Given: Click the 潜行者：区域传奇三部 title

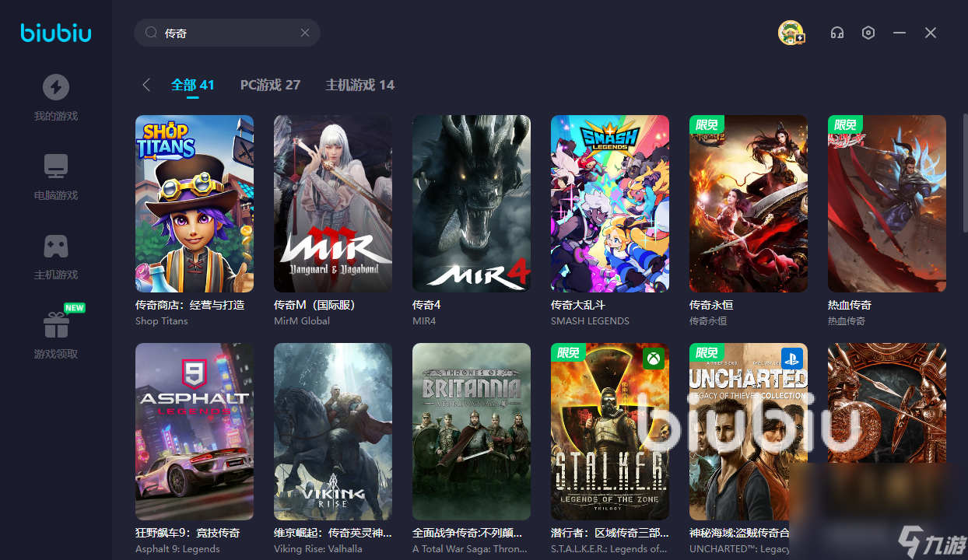Looking at the screenshot, I should [609, 533].
